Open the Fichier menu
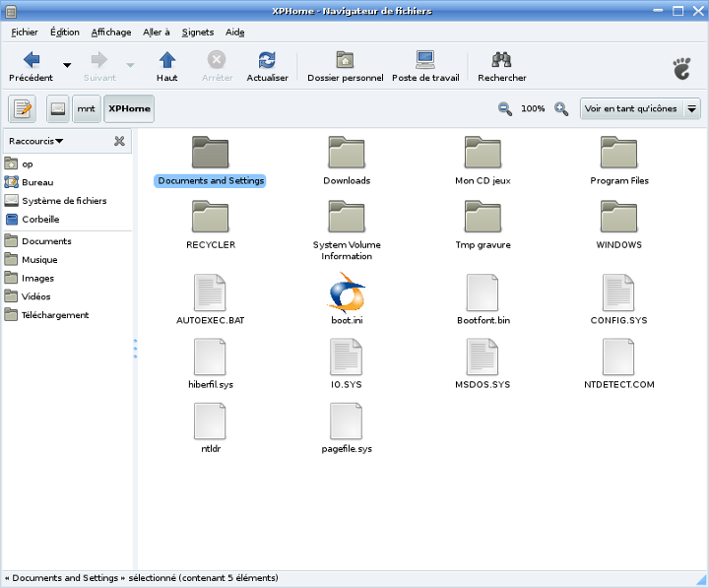Viewport: 709px width, 588px height. click(x=25, y=33)
